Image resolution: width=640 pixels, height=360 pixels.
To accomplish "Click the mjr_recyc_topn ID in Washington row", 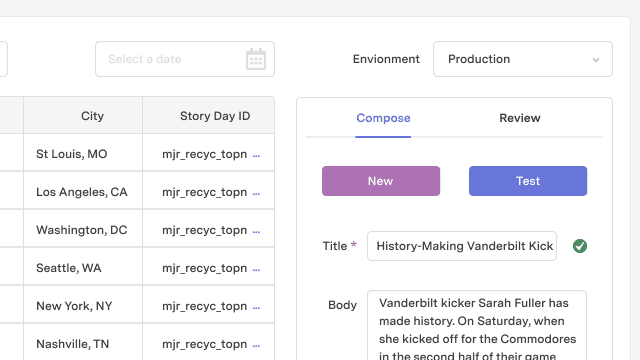I will click(x=204, y=230).
